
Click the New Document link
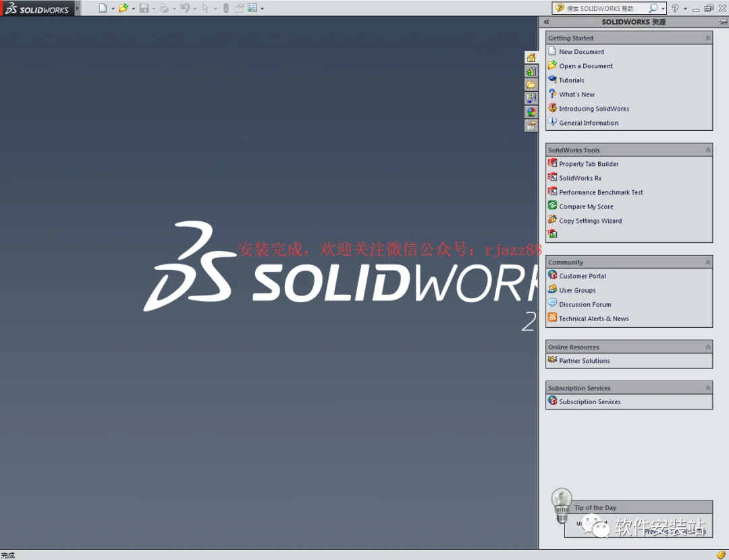pyautogui.click(x=581, y=51)
